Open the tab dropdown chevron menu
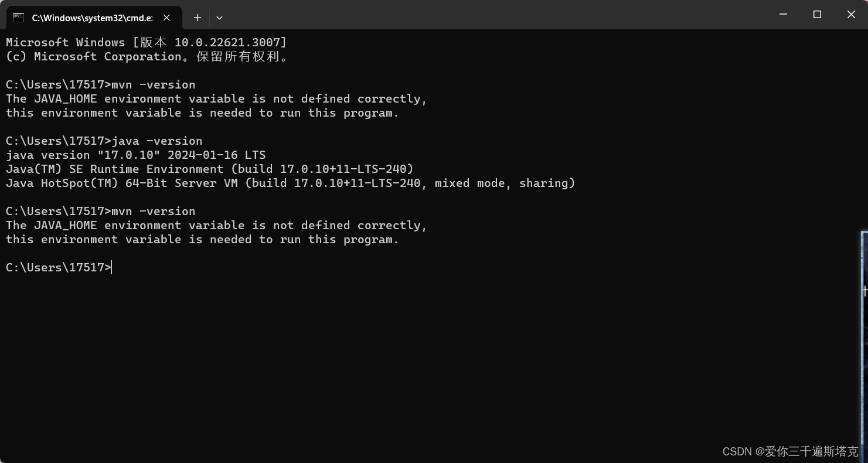The width and height of the screenshot is (868, 463). 219,18
